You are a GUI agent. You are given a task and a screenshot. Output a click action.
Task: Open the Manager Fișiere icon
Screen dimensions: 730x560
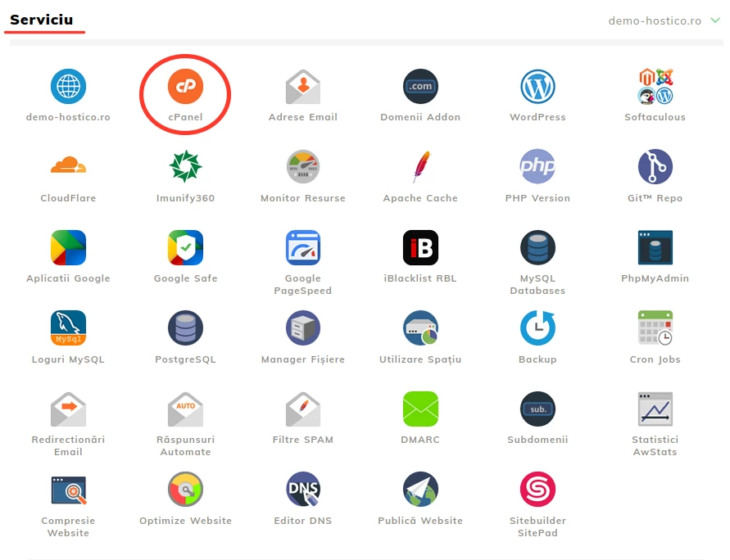pos(302,328)
